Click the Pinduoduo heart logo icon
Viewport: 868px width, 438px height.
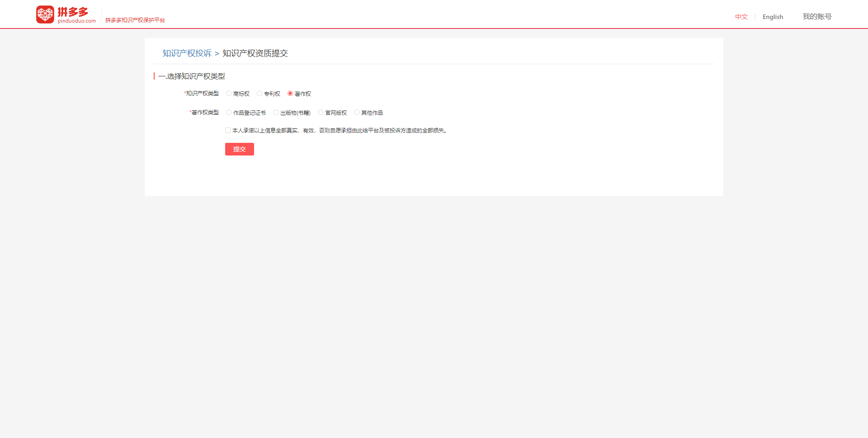pyautogui.click(x=45, y=14)
